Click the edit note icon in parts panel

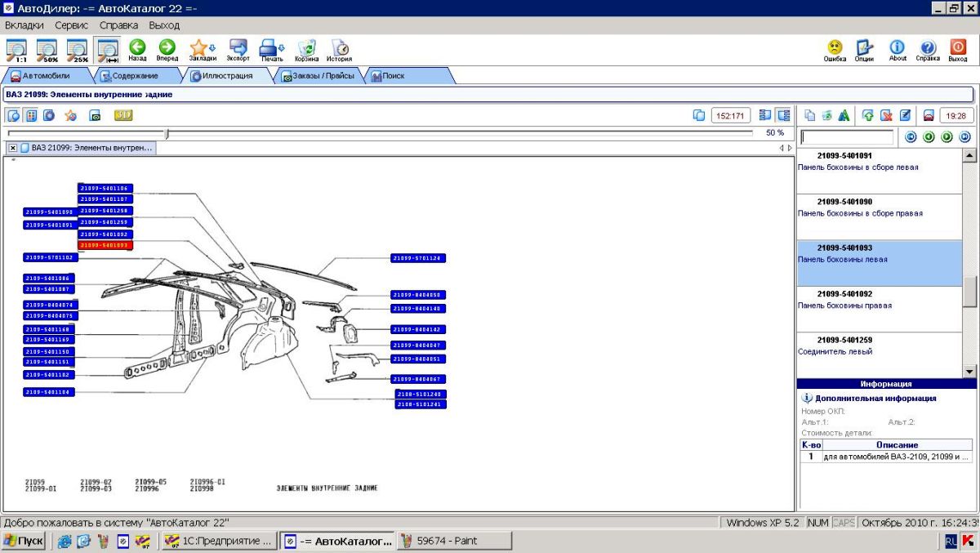point(905,115)
